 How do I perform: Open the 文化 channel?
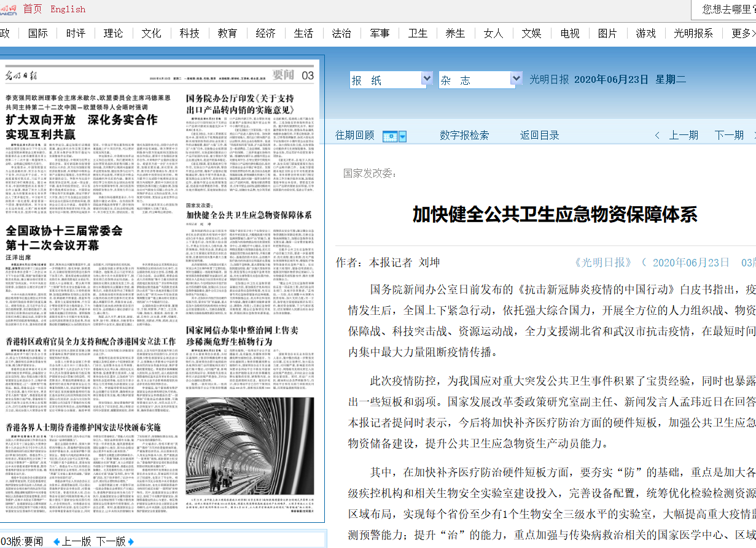(151, 33)
